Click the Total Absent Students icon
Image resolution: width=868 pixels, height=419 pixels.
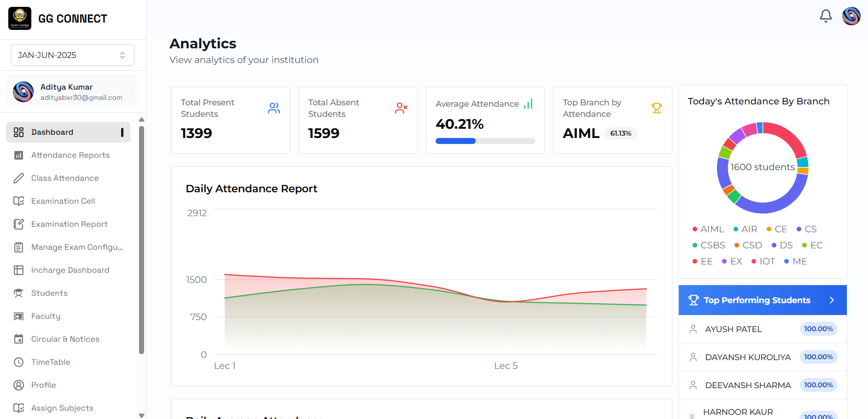401,108
